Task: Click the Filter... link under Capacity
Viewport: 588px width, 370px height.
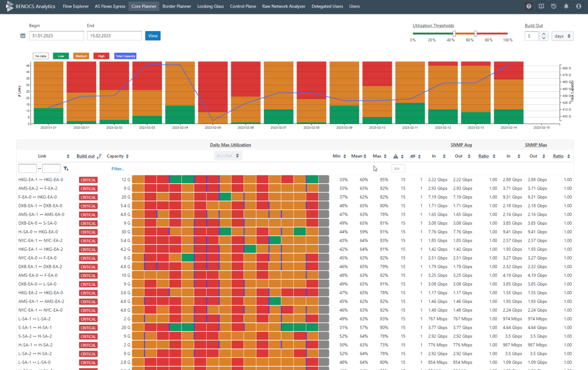Action: click(118, 169)
